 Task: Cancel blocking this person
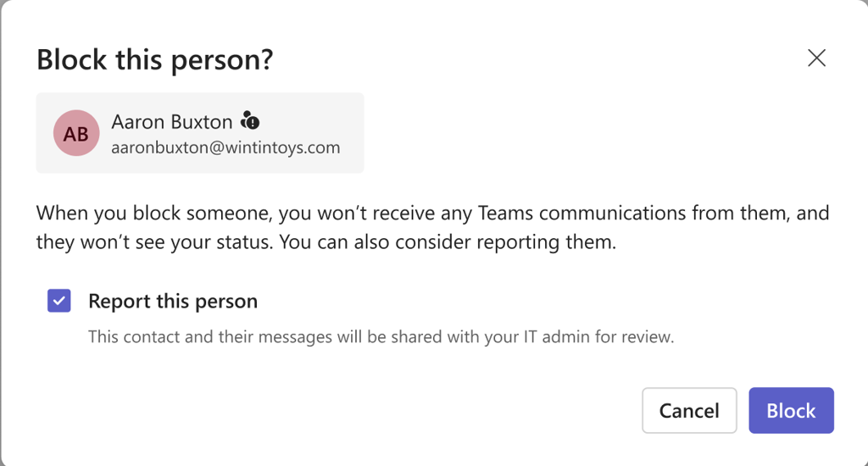(x=689, y=410)
